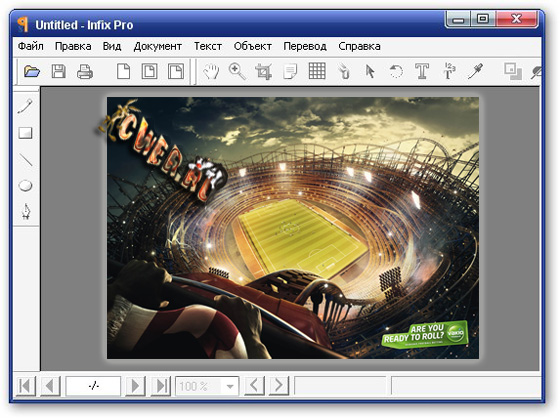The image size is (560, 418).
Task: Select the Text T tool
Action: tap(422, 71)
